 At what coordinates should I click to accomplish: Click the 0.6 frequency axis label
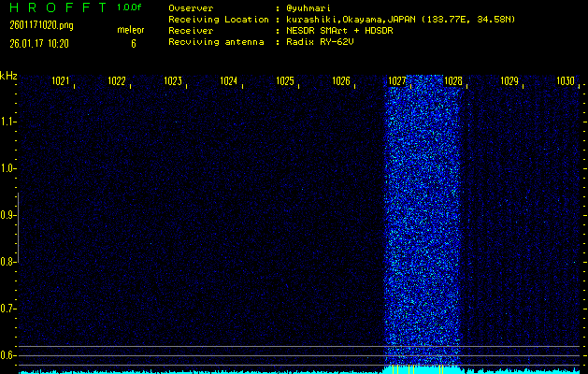pyautogui.click(x=7, y=355)
